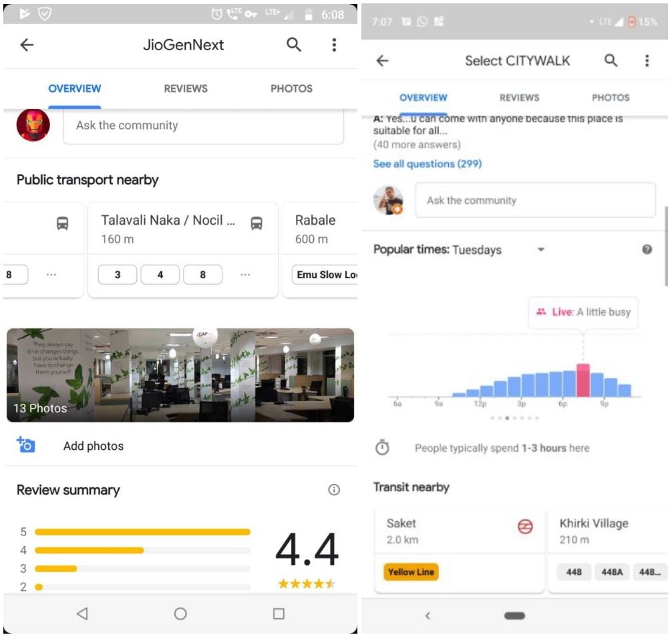Go back from the Select CITYWALK page
Image resolution: width=672 pixels, height=639 pixels.
tap(382, 60)
